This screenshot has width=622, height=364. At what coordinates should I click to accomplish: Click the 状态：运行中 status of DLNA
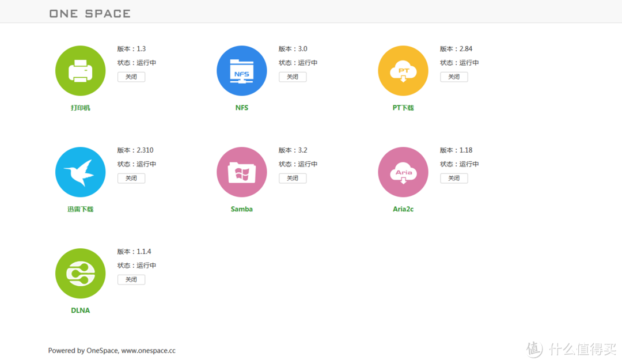pos(136,266)
